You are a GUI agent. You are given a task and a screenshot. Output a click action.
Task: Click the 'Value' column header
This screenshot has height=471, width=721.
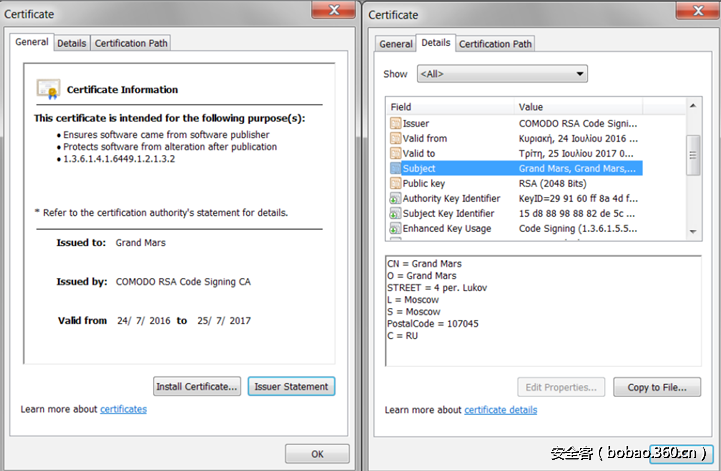[x=578, y=107]
